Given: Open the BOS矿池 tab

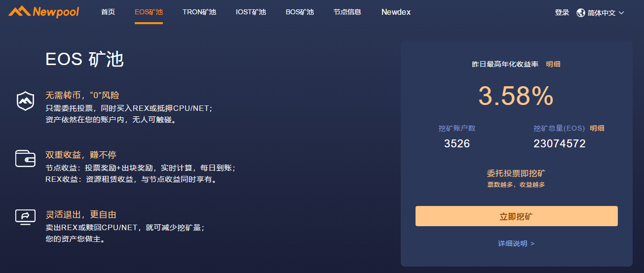Looking at the screenshot, I should (300, 12).
